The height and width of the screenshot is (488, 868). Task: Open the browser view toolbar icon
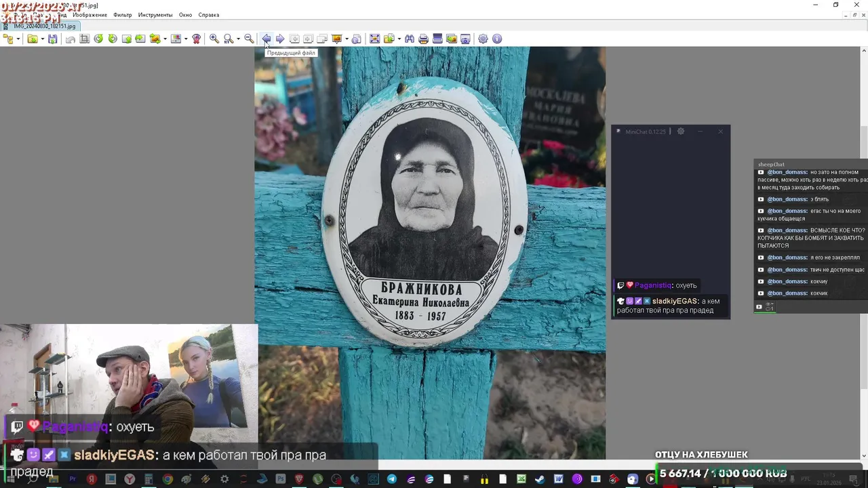(x=8, y=39)
